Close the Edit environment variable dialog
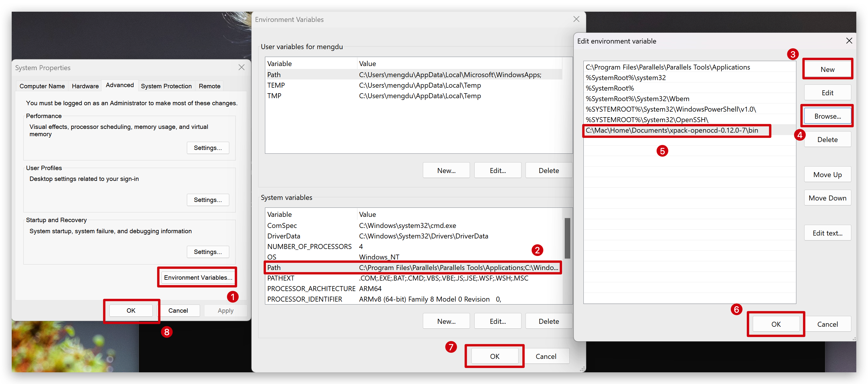The image size is (868, 384). click(849, 41)
